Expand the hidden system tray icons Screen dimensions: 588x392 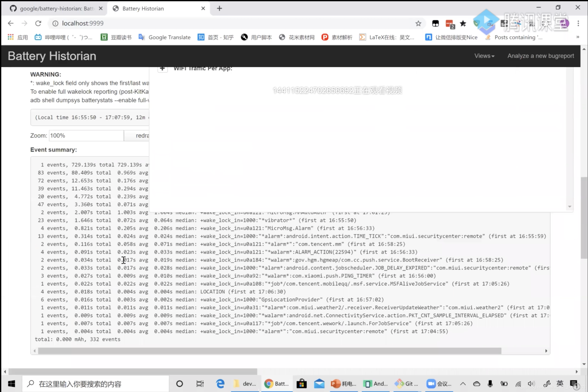click(x=463, y=384)
